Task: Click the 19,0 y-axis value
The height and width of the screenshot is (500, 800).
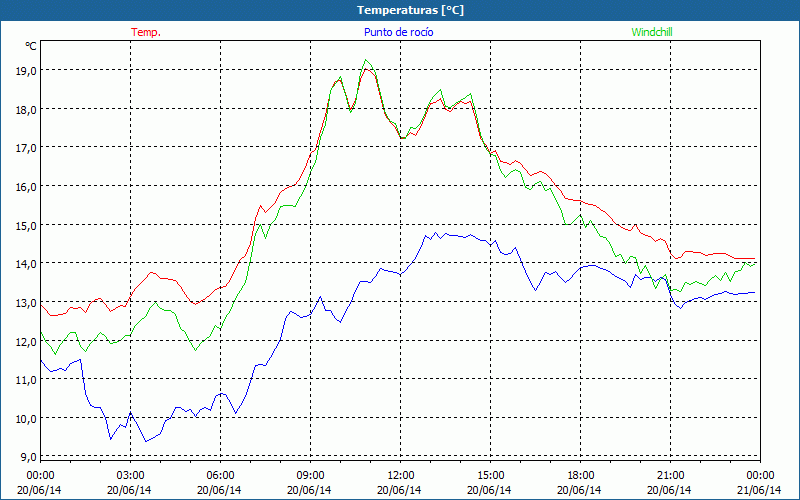Action: pos(26,70)
